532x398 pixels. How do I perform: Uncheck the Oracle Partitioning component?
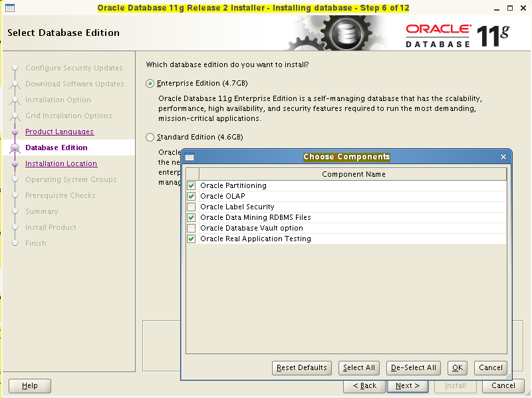[191, 185]
